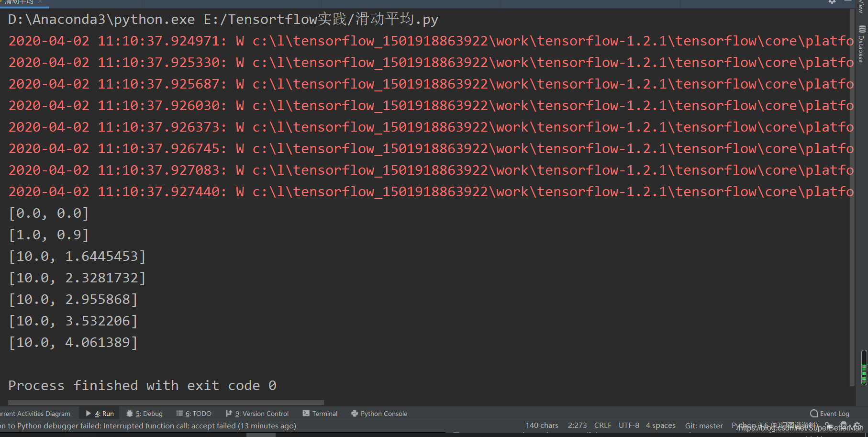Image resolution: width=868 pixels, height=437 pixels.
Task: Open the Git: master branch menu
Action: tap(704, 426)
